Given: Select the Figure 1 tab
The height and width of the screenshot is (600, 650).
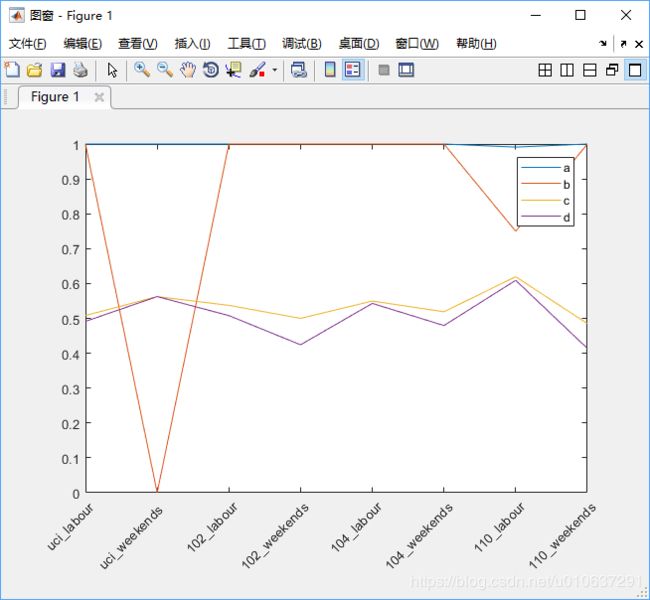Looking at the screenshot, I should (55, 97).
